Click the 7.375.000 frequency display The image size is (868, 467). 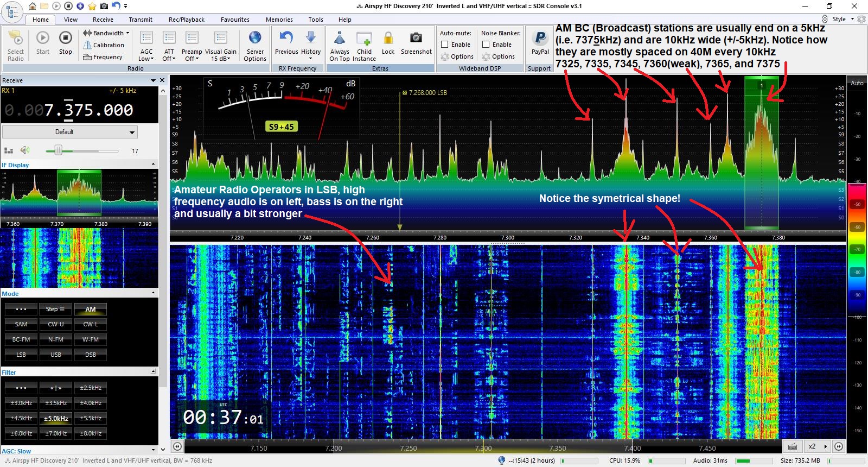tap(88, 110)
